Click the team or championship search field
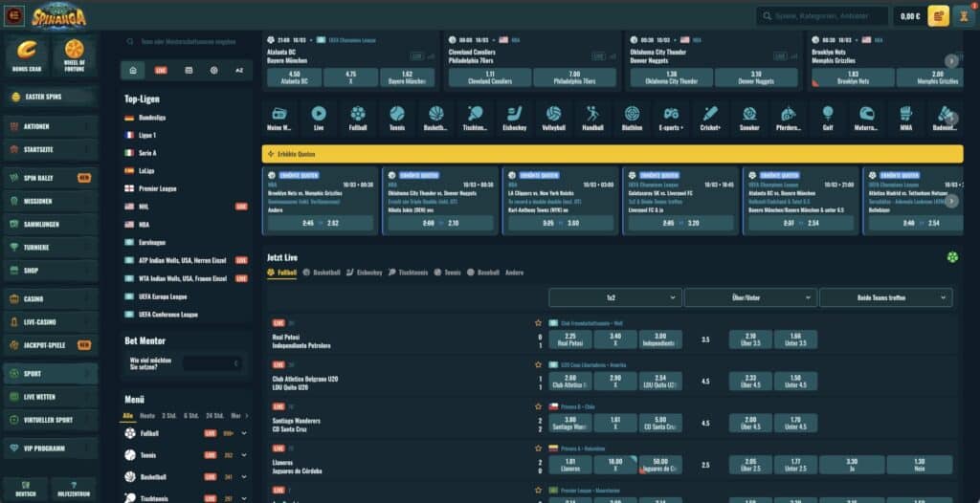This screenshot has height=503, width=980. (187, 41)
